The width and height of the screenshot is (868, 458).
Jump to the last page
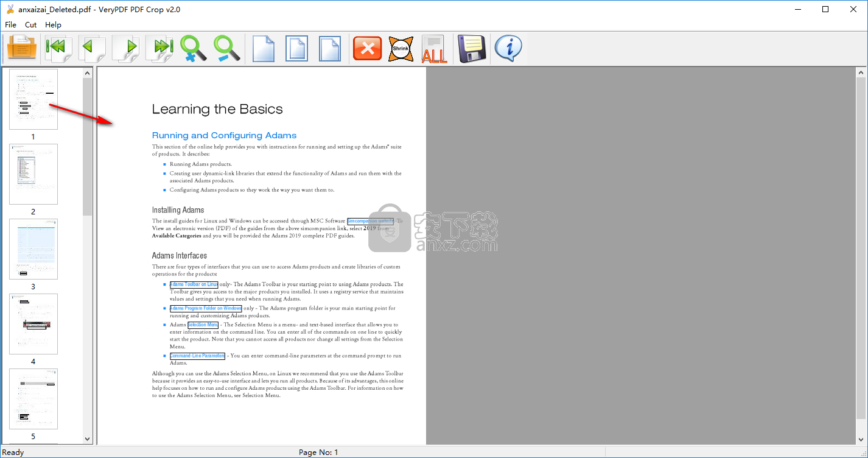[x=159, y=48]
